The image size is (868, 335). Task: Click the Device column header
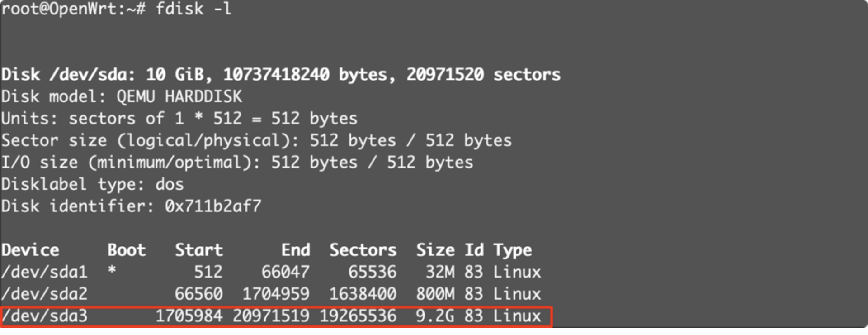coord(30,250)
